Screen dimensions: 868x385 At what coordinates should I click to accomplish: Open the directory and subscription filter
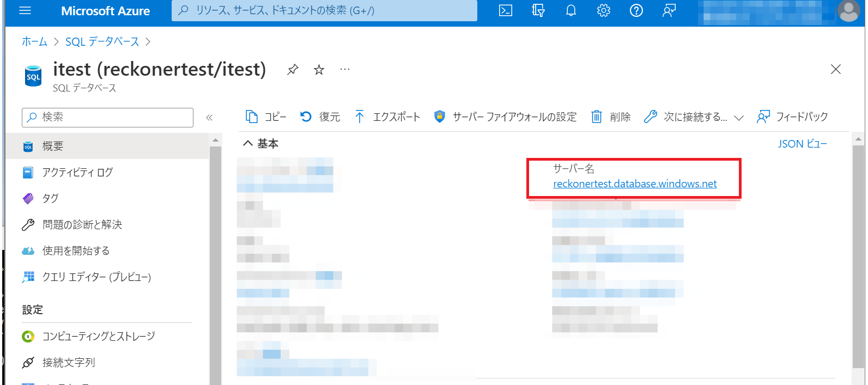pos(538,10)
